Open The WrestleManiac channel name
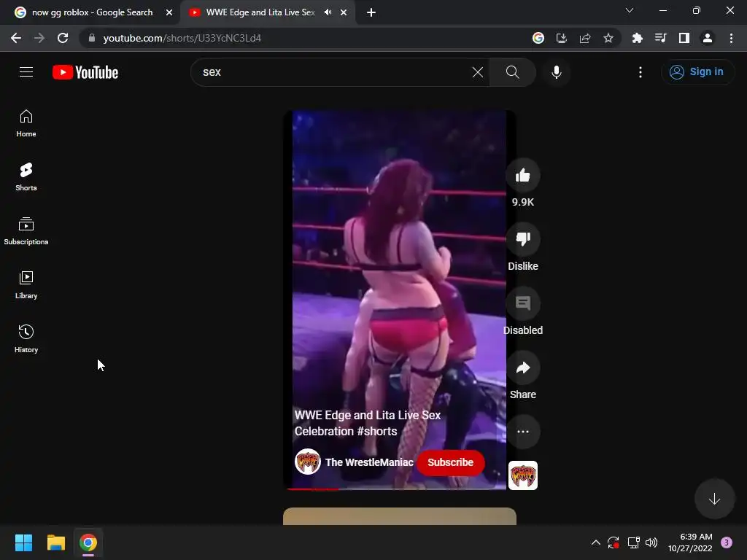 (369, 462)
